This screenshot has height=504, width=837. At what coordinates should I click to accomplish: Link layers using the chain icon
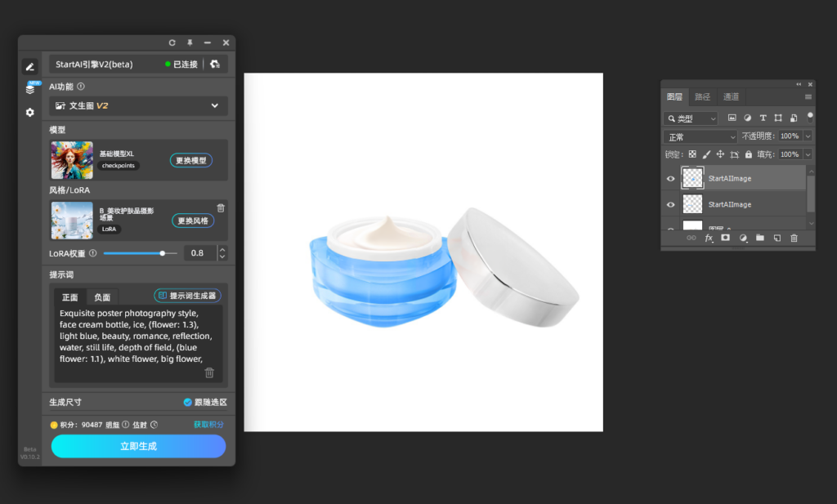[692, 238]
